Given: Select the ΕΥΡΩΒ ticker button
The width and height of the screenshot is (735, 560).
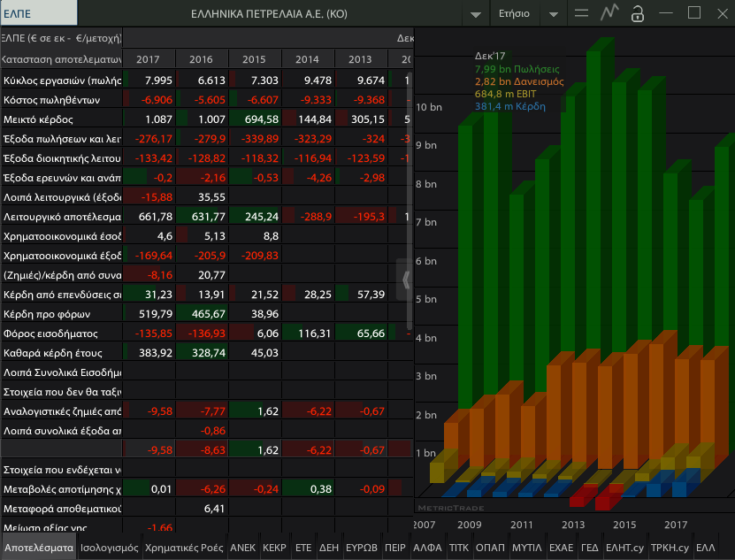Looking at the screenshot, I should tap(362, 548).
